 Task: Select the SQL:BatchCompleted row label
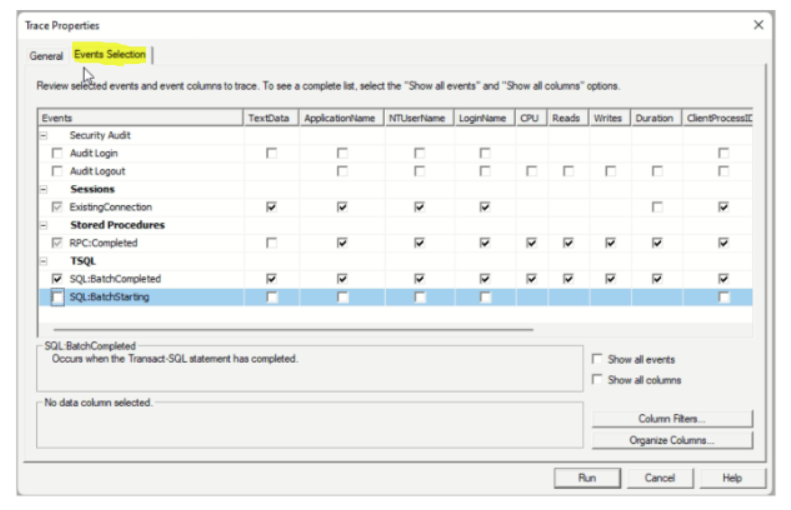coord(115,278)
